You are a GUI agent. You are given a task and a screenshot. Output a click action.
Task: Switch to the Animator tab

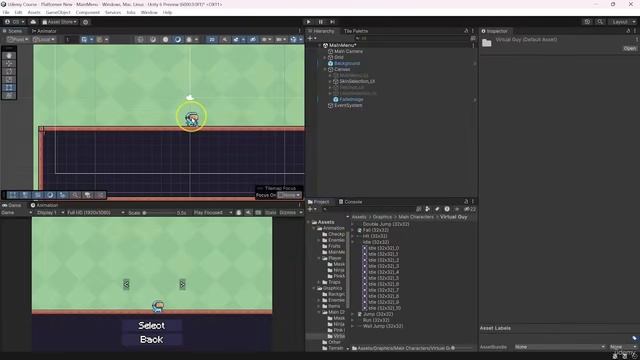[44, 31]
